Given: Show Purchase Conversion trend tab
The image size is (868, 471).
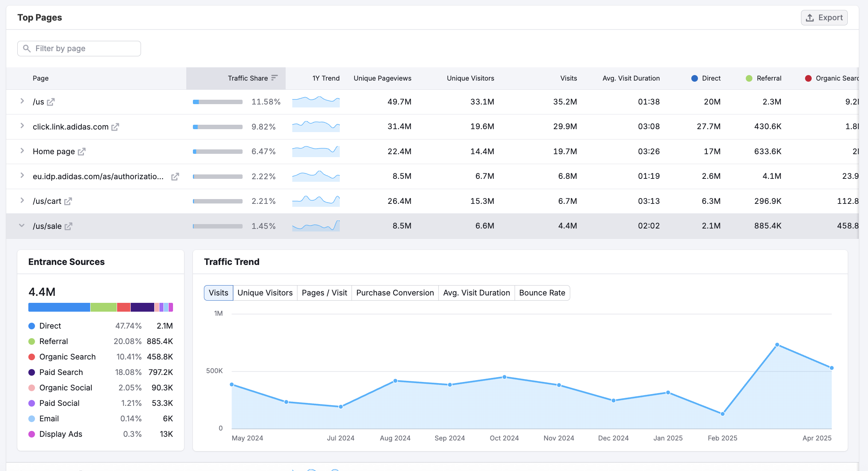Looking at the screenshot, I should pos(395,293).
